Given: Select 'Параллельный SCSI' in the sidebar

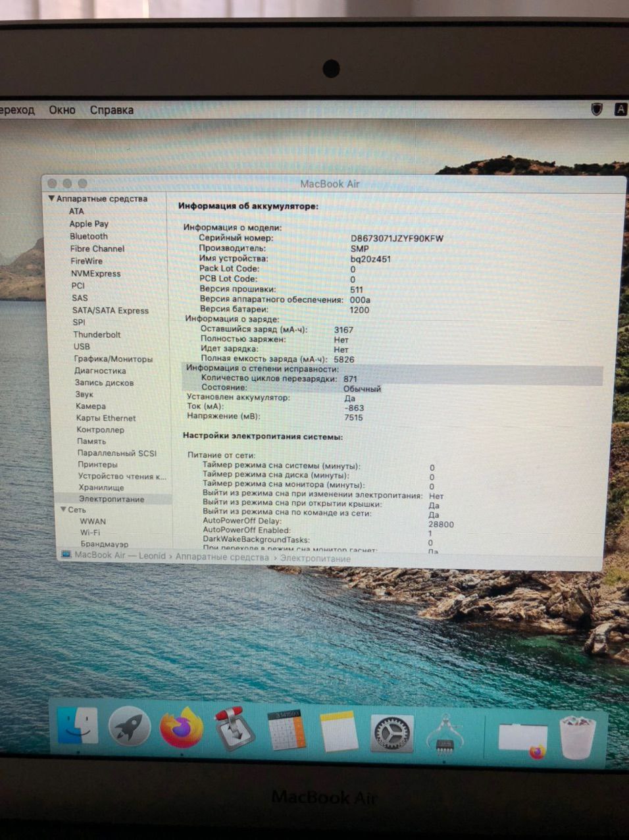Looking at the screenshot, I should click(117, 453).
